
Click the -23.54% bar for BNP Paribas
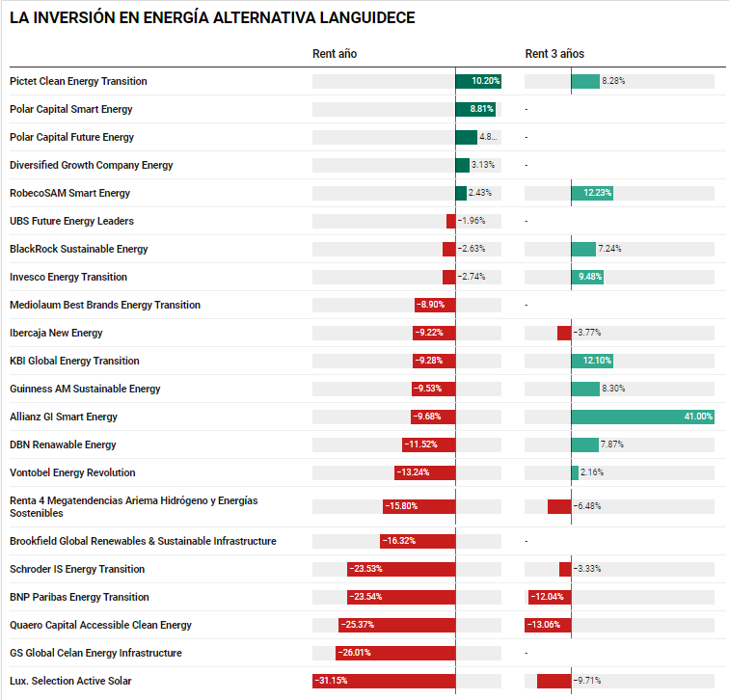(x=401, y=597)
